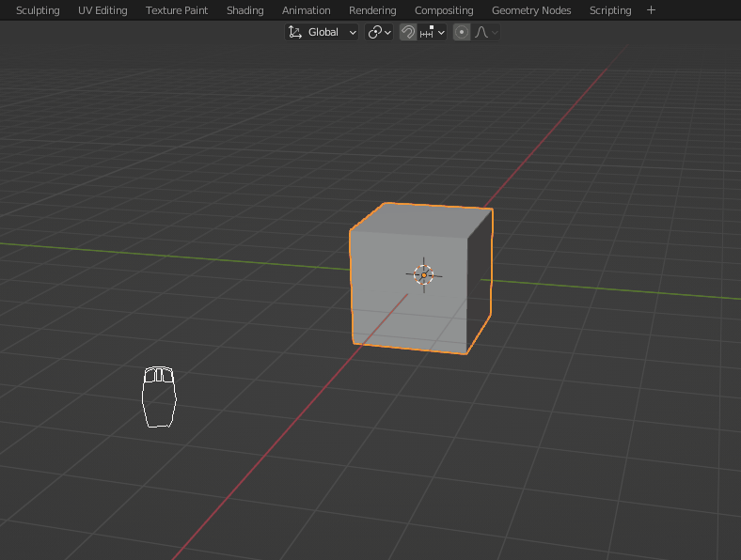The height and width of the screenshot is (560, 741).
Task: Open the UV Editing workspace tab
Action: [102, 10]
